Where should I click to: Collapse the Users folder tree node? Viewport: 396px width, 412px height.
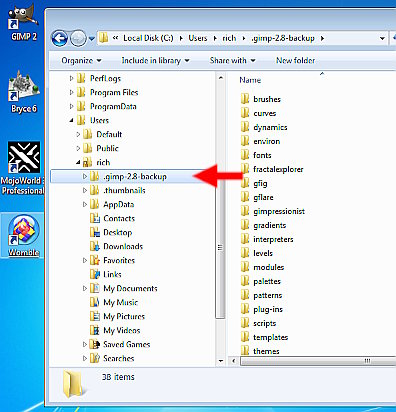[x=71, y=120]
